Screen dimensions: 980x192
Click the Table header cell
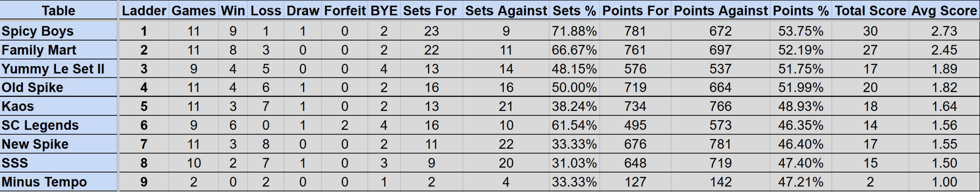pyautogui.click(x=58, y=11)
